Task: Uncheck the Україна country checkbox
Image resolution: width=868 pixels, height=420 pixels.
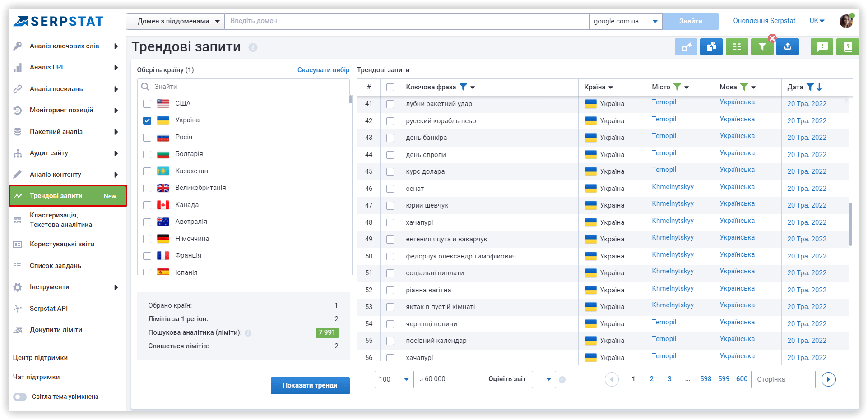Action: pyautogui.click(x=147, y=120)
